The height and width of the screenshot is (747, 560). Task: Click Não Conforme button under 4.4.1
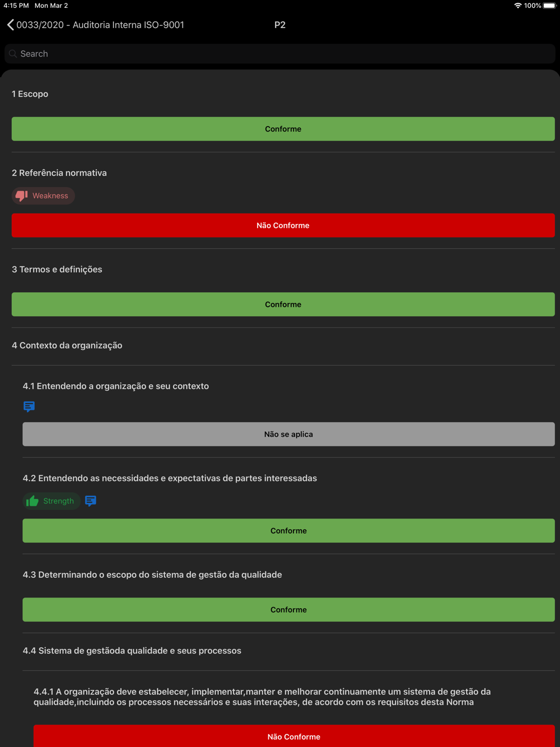(294, 736)
